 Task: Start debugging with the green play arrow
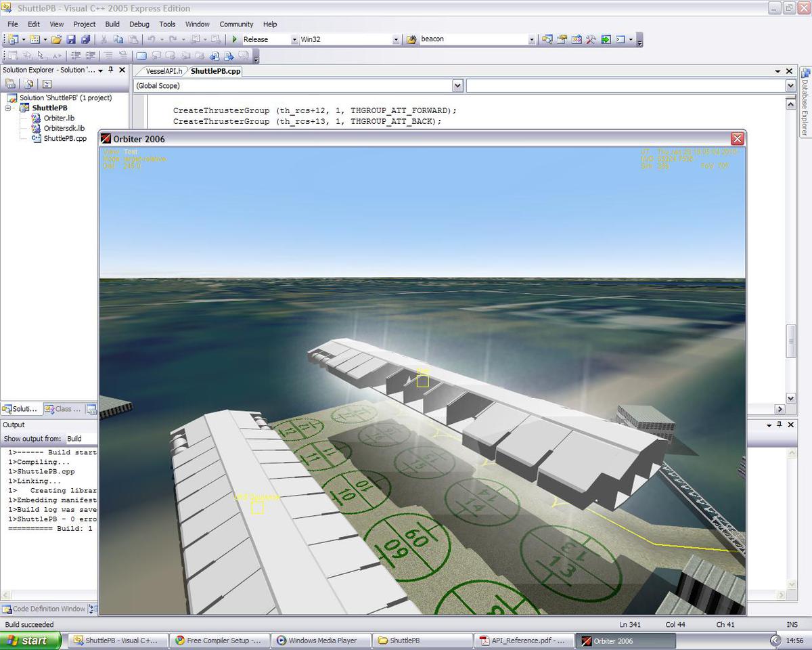click(235, 39)
